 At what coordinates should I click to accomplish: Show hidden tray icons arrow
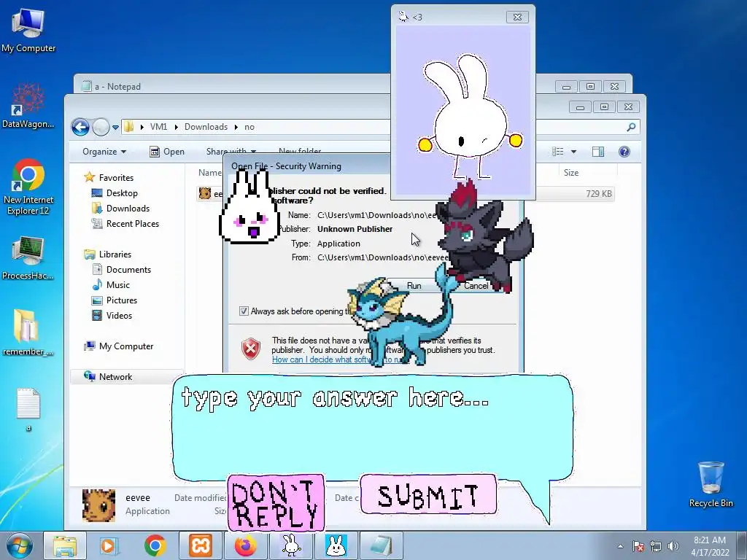pyautogui.click(x=620, y=546)
